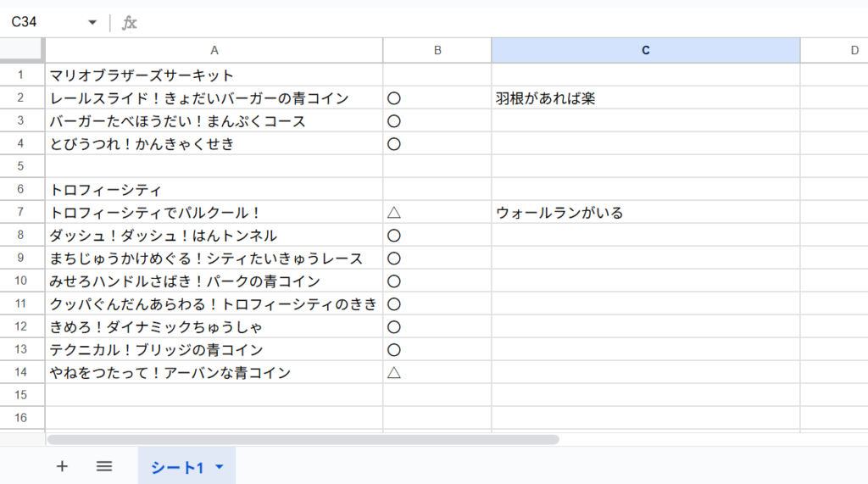The width and height of the screenshot is (868, 484).
Task: Select cell とびうつれ!かんきゃくせき
Action: pyautogui.click(x=214, y=144)
